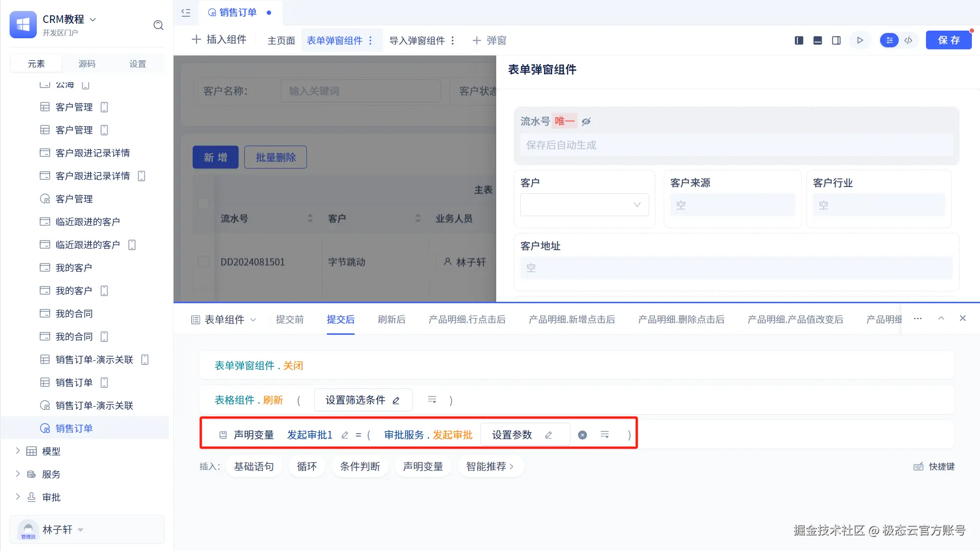980x551 pixels.
Task: Switch to the 设置 tab
Action: 138,64
